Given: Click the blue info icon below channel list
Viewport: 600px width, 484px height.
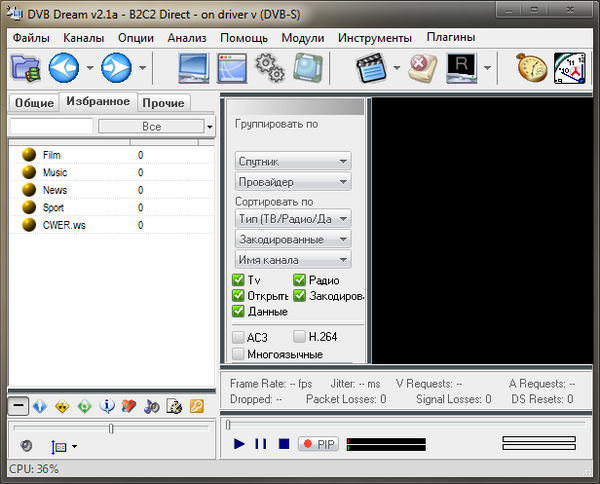Looking at the screenshot, I should pos(107,406).
